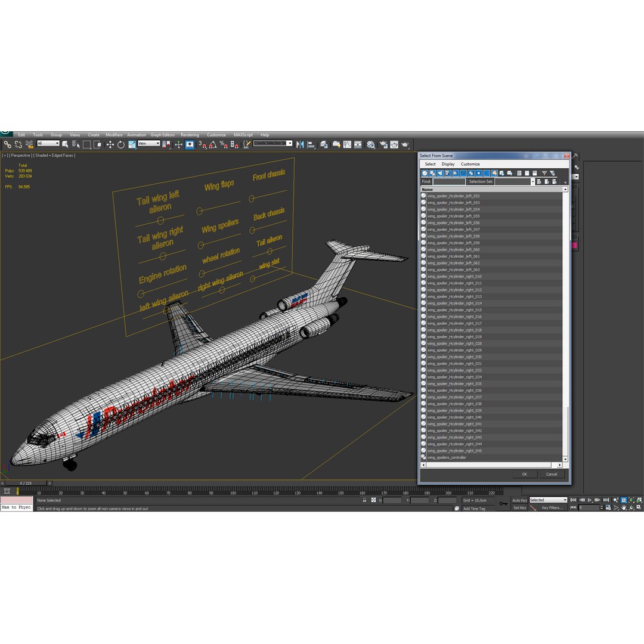Click scroll up arrow beside Name header
644x644 pixels.
pos(565,190)
